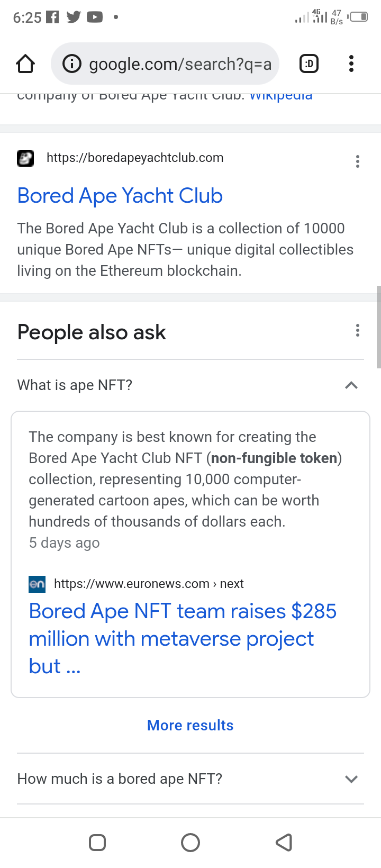The image size is (381, 868).
Task: Tap the boredapeyachtclub.com URL text
Action: click(x=135, y=158)
